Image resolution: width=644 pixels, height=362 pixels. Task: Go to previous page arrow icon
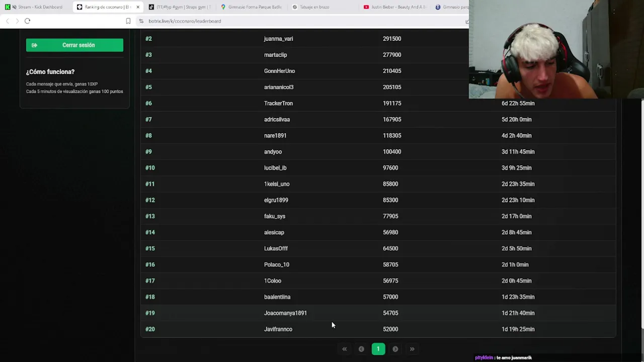361,349
